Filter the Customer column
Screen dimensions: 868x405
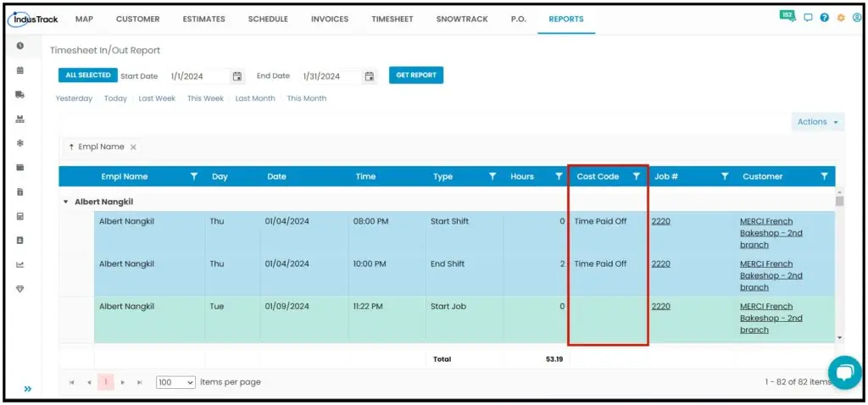[824, 176]
